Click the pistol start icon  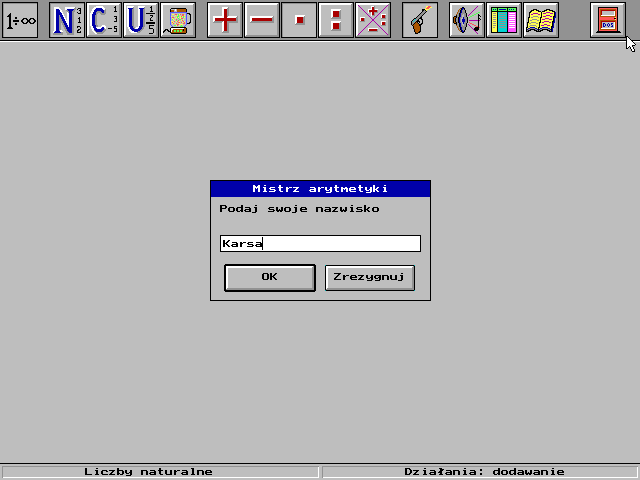point(420,20)
